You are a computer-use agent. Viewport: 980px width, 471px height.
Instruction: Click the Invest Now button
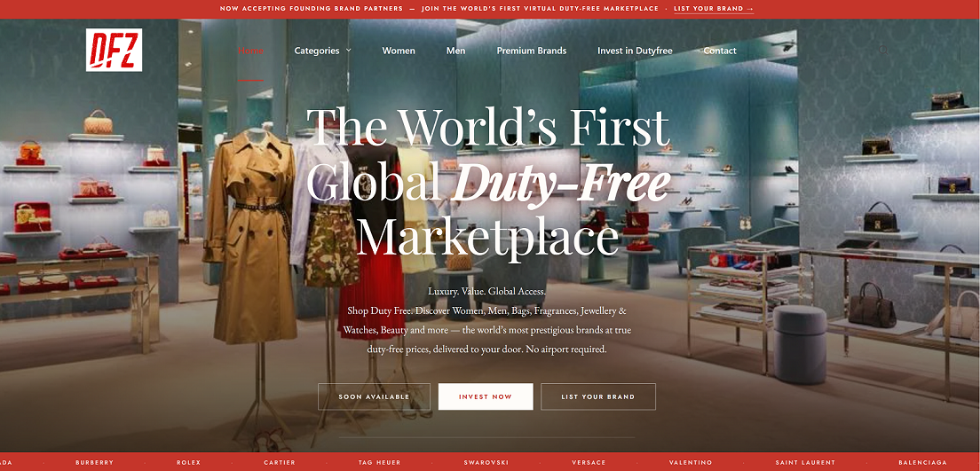(486, 396)
